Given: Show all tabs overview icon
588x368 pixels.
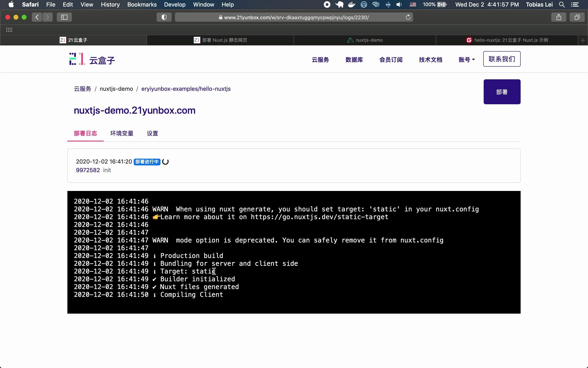Looking at the screenshot, I should point(577,17).
